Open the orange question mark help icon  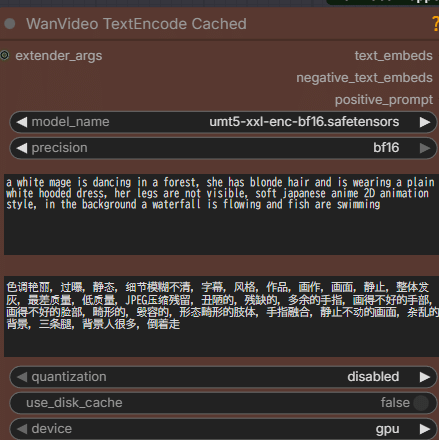pyautogui.click(x=435, y=24)
